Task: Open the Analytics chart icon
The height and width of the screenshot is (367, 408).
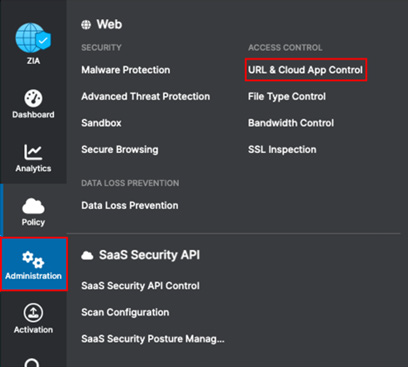Action: point(33,152)
